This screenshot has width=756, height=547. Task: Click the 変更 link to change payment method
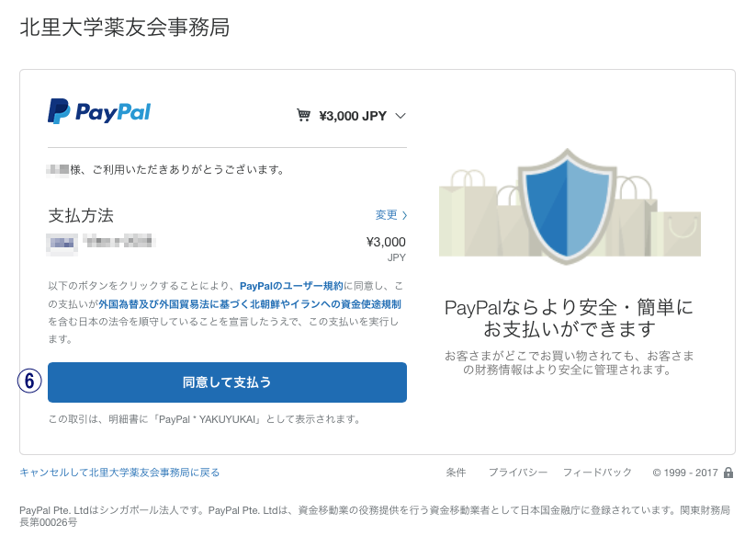[x=391, y=214]
